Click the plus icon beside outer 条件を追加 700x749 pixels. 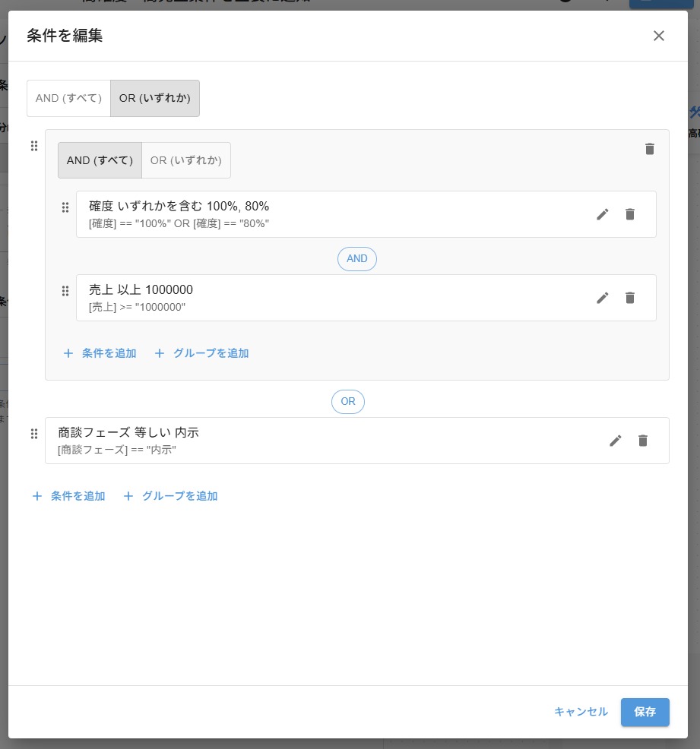tap(37, 496)
